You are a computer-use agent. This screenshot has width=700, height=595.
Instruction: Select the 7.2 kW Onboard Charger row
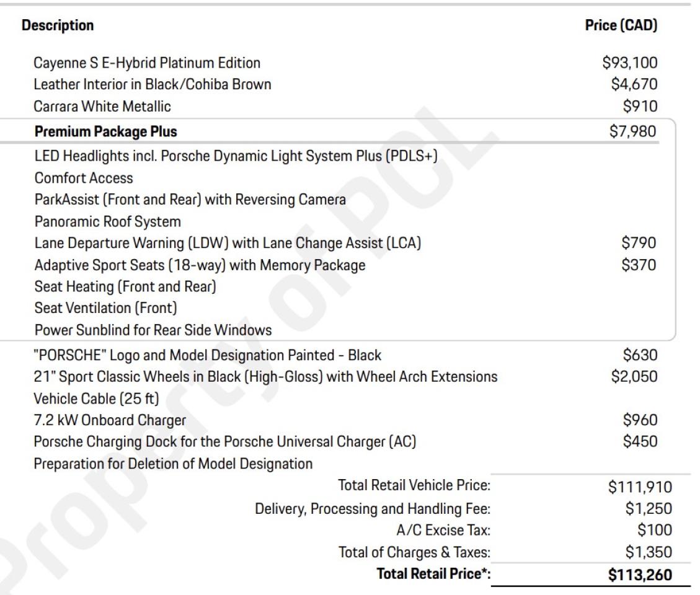[x=110, y=420]
